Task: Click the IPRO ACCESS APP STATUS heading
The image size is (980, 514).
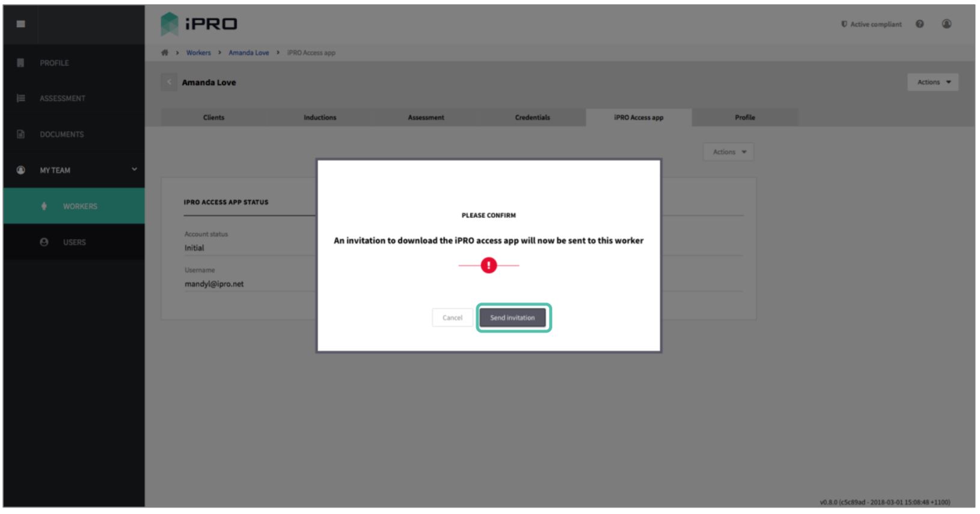Action: (x=226, y=202)
